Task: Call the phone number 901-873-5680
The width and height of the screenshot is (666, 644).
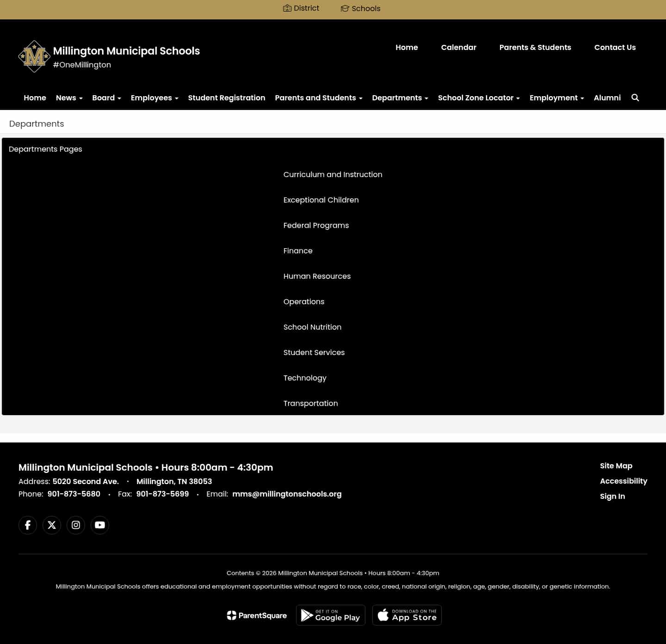Action: (x=74, y=494)
